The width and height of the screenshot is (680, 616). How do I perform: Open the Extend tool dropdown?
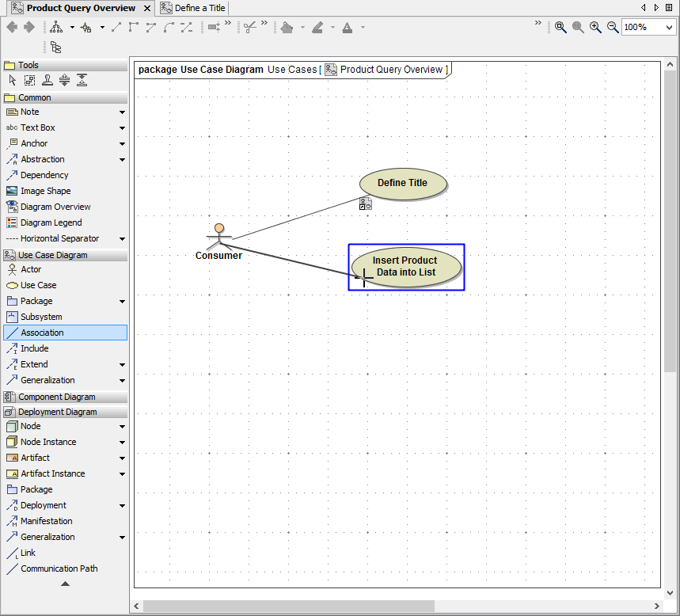click(x=122, y=363)
